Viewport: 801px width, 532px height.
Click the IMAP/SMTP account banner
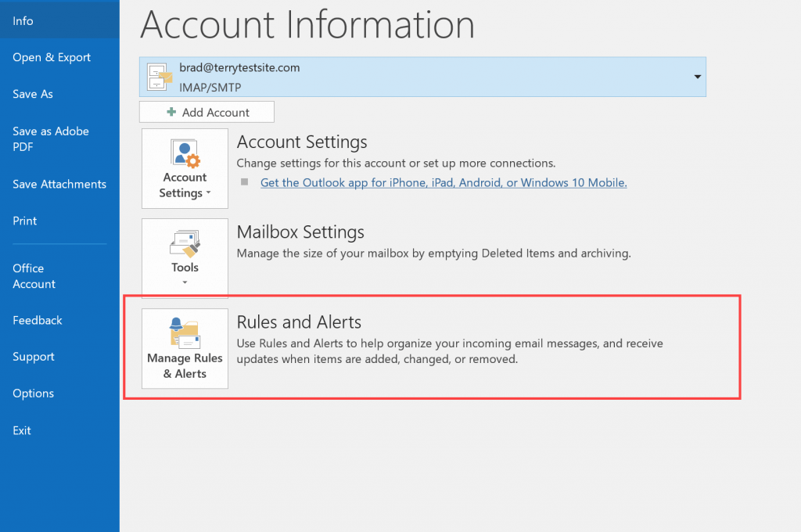[x=422, y=77]
